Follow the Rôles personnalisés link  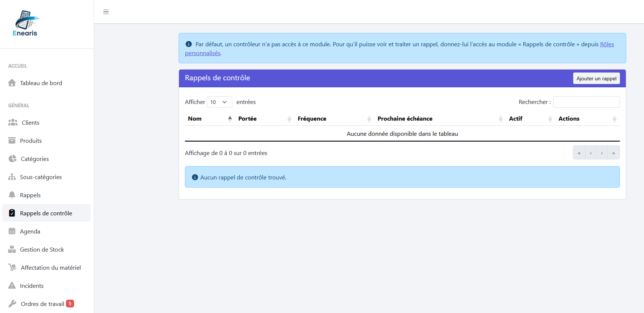pos(607,44)
